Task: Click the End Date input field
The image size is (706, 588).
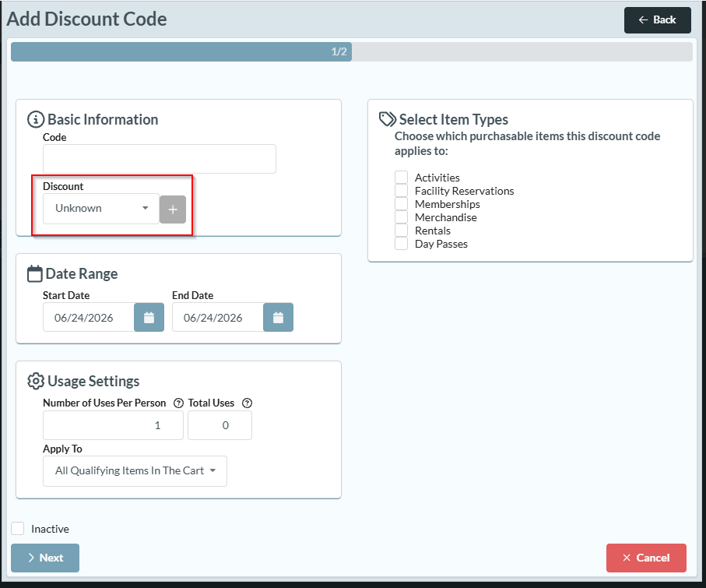Action: tap(218, 318)
